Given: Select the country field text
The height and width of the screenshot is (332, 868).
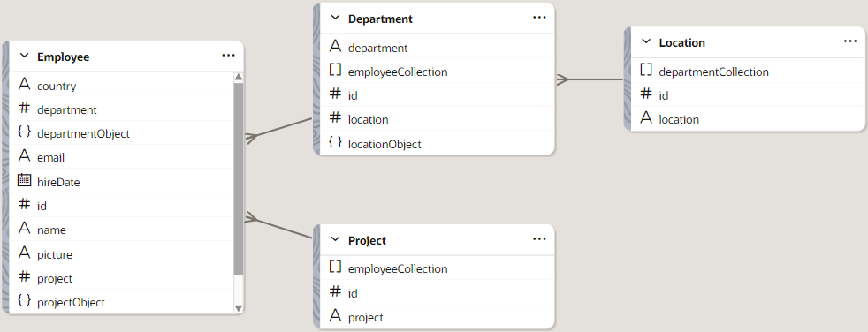Looking at the screenshot, I should click(x=57, y=87).
